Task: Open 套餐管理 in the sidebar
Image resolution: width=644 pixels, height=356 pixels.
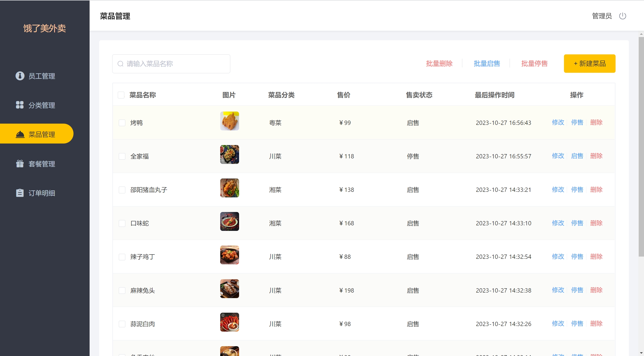Action: click(x=42, y=164)
